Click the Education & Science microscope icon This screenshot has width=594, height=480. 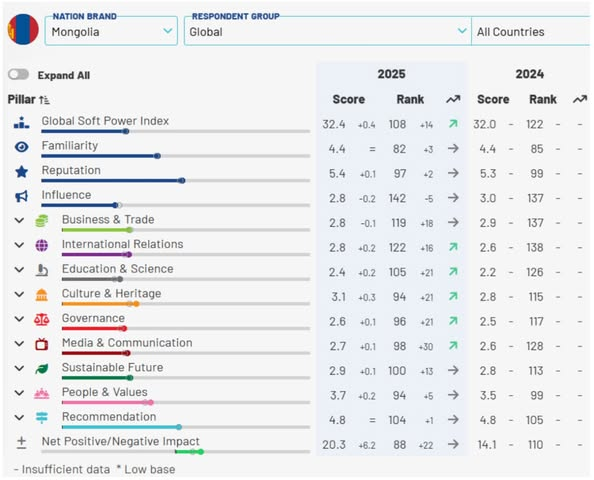(42, 270)
